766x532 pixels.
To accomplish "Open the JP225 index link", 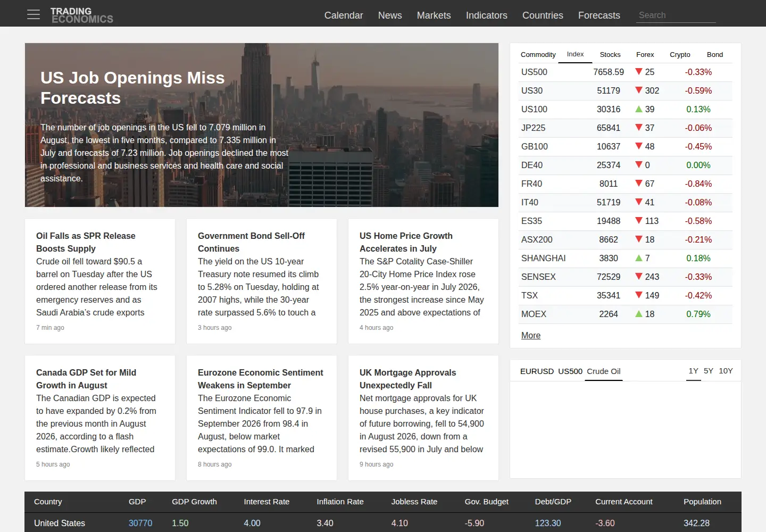I will pyautogui.click(x=533, y=128).
